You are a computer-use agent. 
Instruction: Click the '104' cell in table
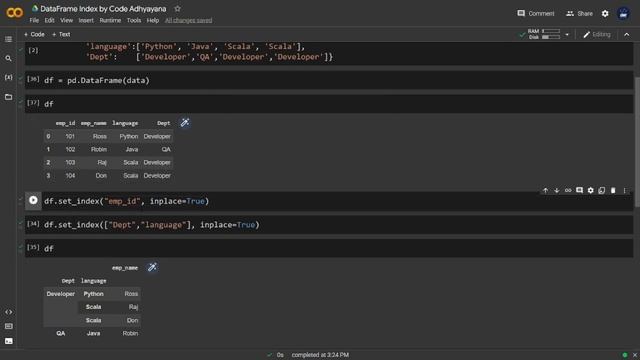[70, 176]
